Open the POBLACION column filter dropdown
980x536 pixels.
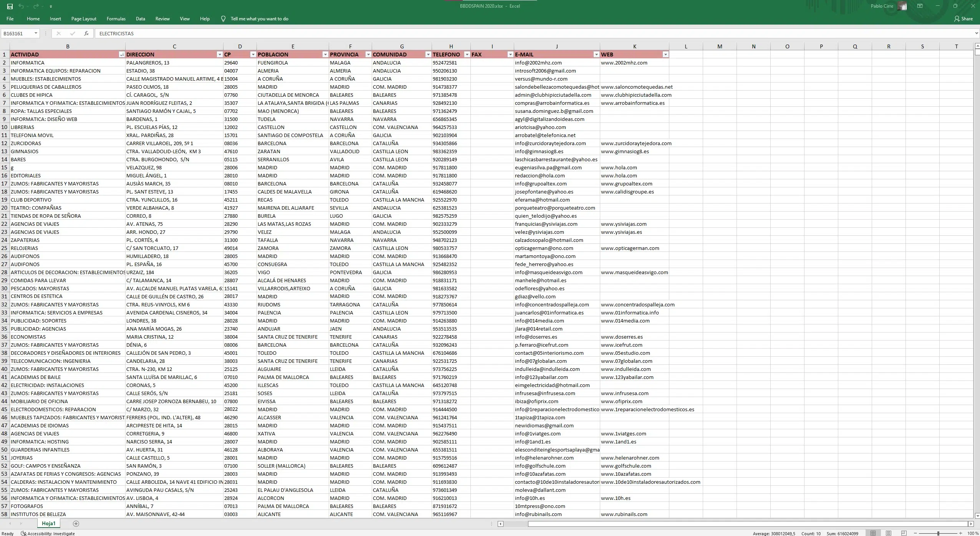coord(325,55)
